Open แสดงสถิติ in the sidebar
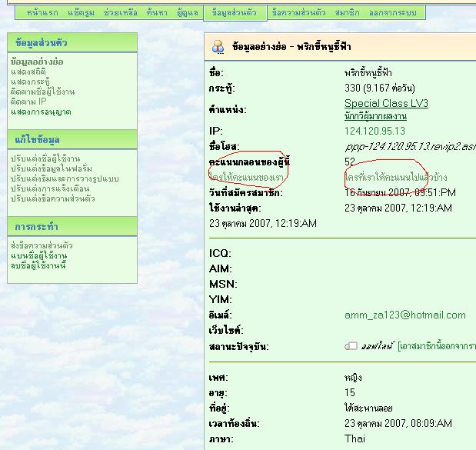Image resolution: width=476 pixels, height=450 pixels. [28, 72]
